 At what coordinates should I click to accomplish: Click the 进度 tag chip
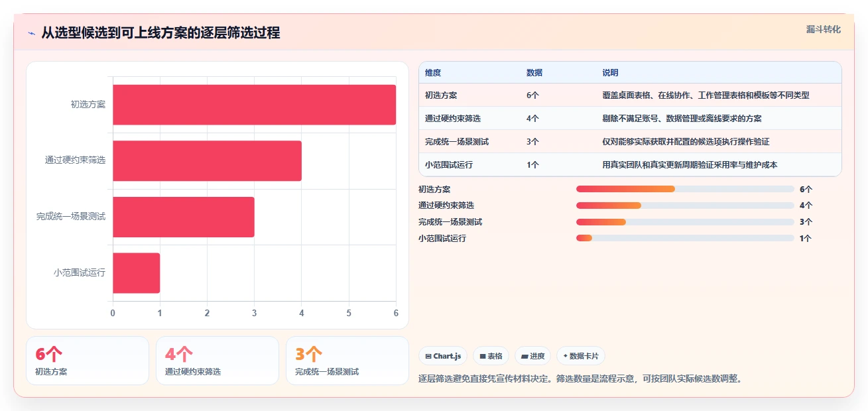[x=532, y=356]
